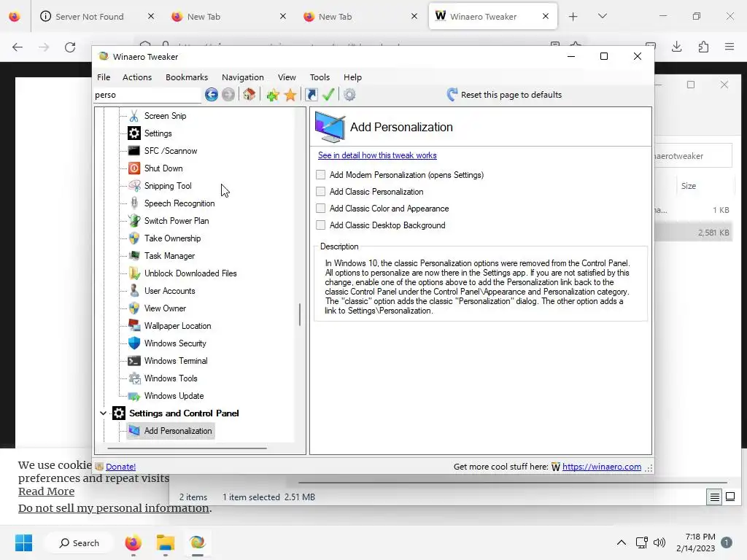Select View Owner tree item

[x=165, y=308]
